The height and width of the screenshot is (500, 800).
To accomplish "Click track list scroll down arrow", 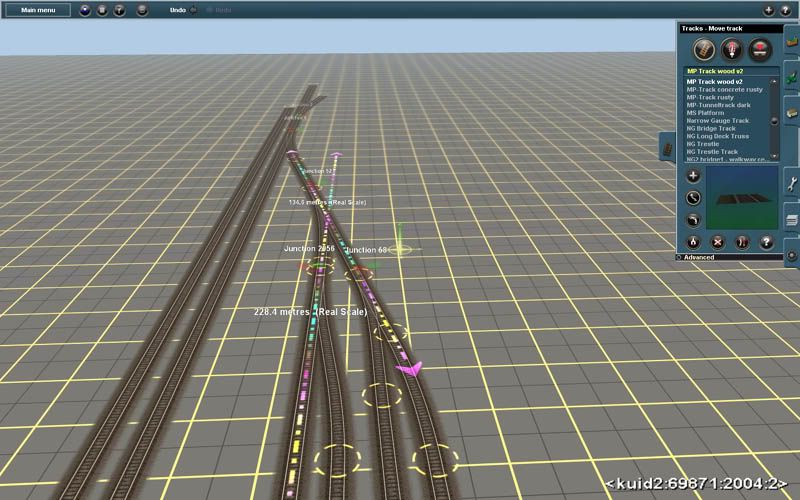I will tap(774, 156).
